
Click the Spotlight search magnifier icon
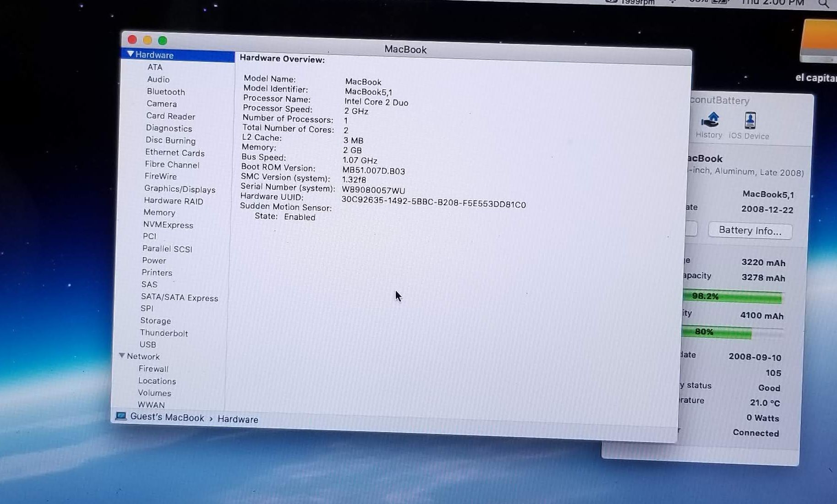click(x=824, y=4)
